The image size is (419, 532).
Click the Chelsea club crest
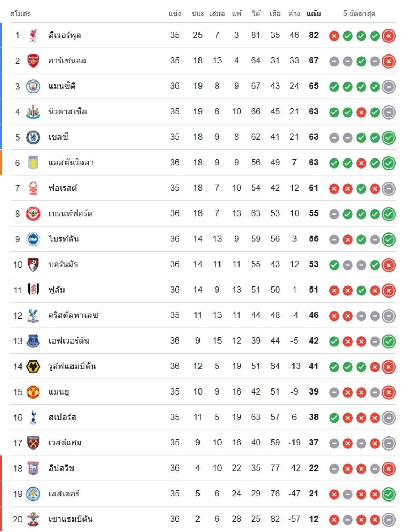tap(33, 137)
